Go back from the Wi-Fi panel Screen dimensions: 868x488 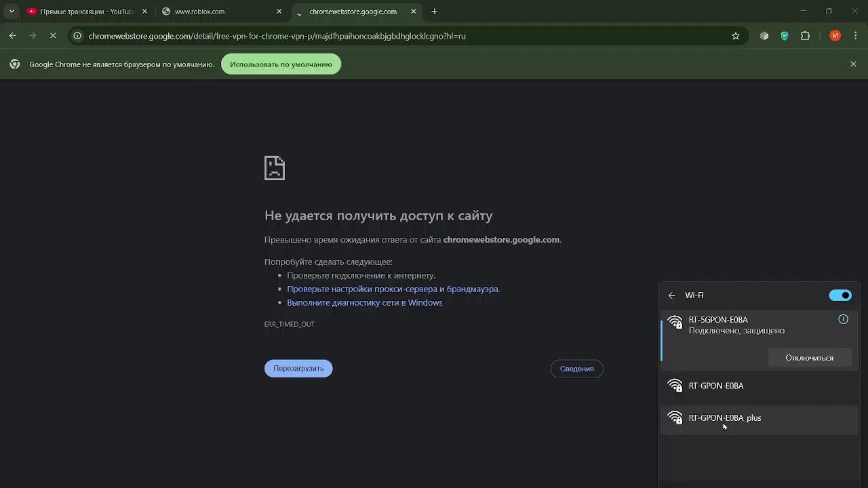point(672,296)
